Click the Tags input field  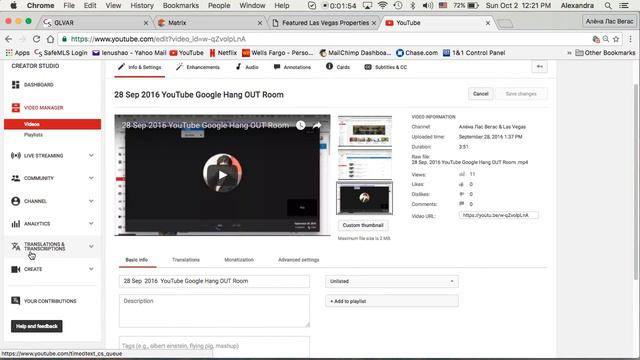pos(214,346)
